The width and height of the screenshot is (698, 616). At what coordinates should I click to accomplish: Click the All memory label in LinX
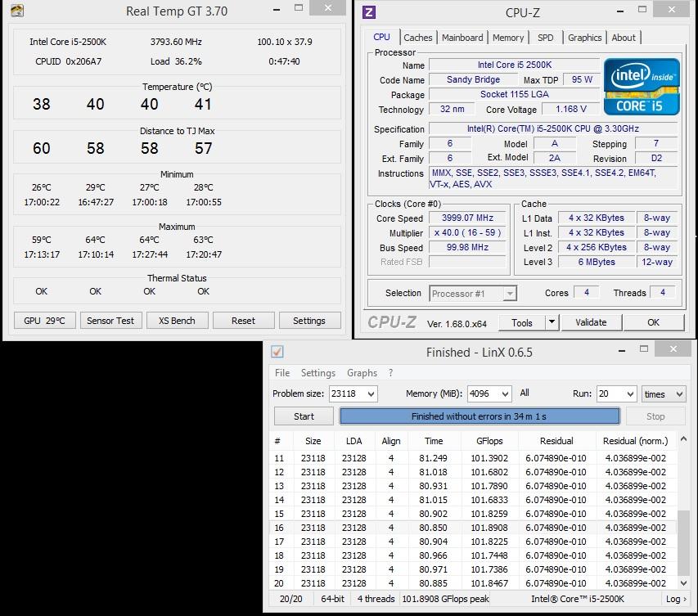tap(525, 393)
